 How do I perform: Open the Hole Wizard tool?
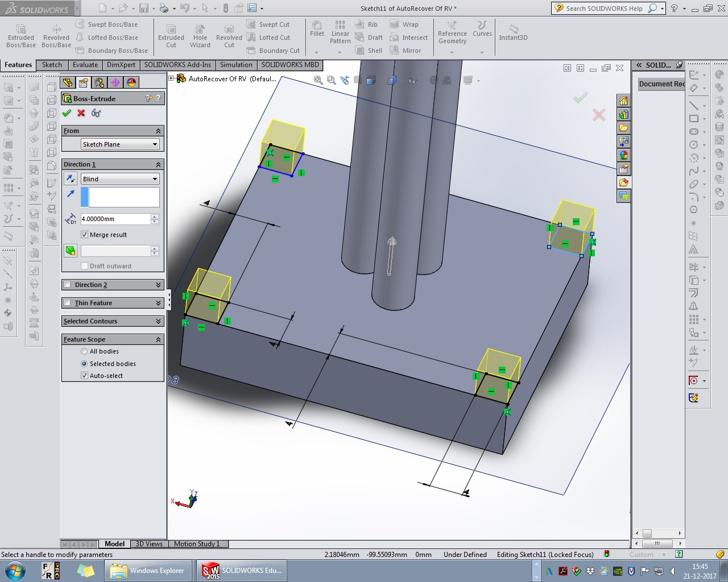tap(200, 36)
